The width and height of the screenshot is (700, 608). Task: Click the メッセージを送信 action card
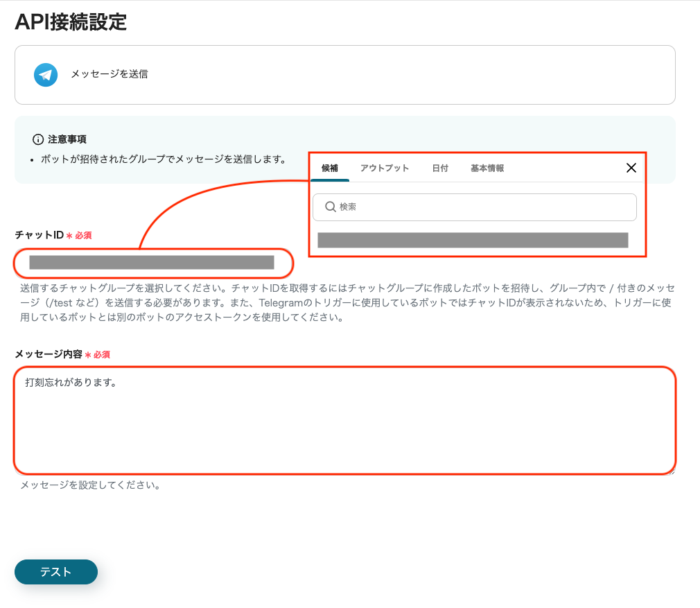[344, 75]
